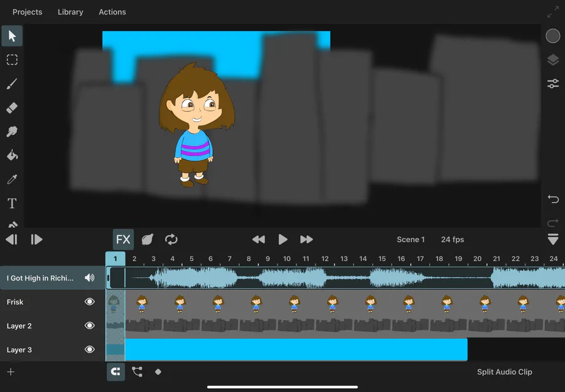Toggle loop playback
The image size is (565, 392).
coord(171,240)
